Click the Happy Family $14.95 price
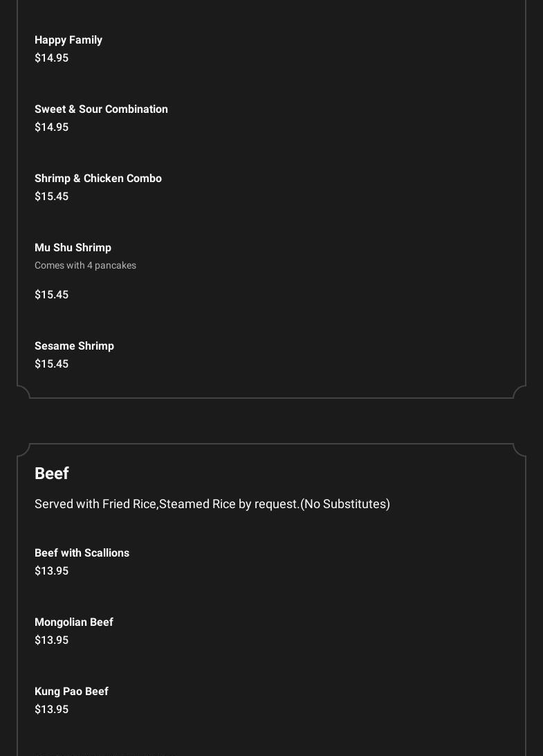 51,58
